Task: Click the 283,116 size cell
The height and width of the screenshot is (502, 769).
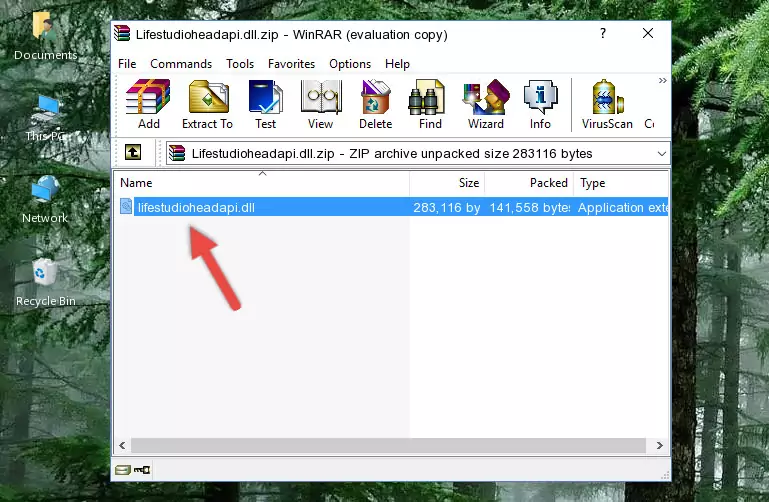Action: click(x=446, y=207)
